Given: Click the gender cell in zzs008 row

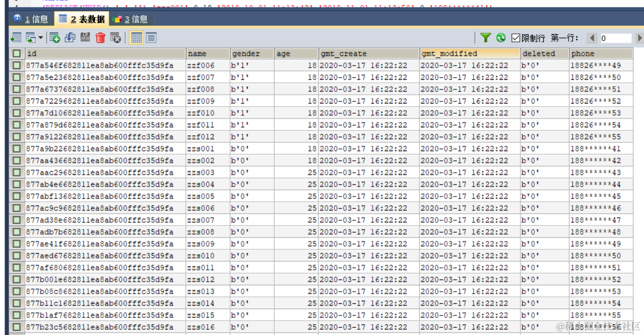Looking at the screenshot, I should (252, 232).
